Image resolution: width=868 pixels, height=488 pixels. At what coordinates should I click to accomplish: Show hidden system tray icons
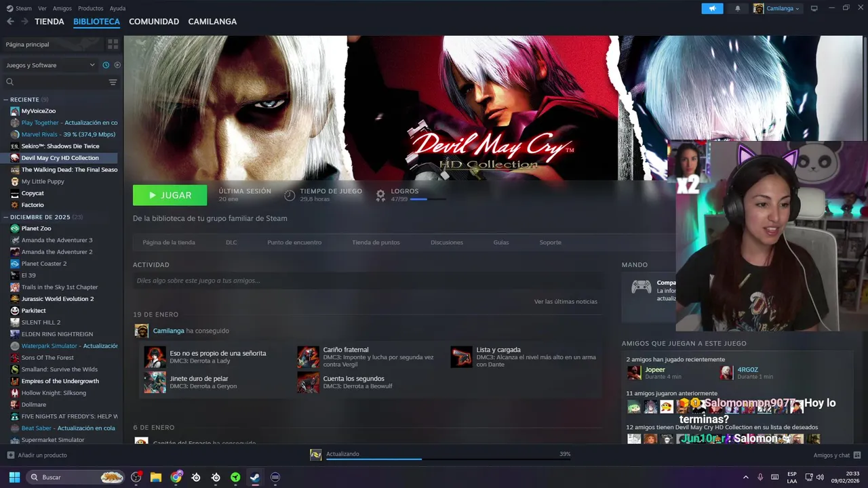(746, 477)
